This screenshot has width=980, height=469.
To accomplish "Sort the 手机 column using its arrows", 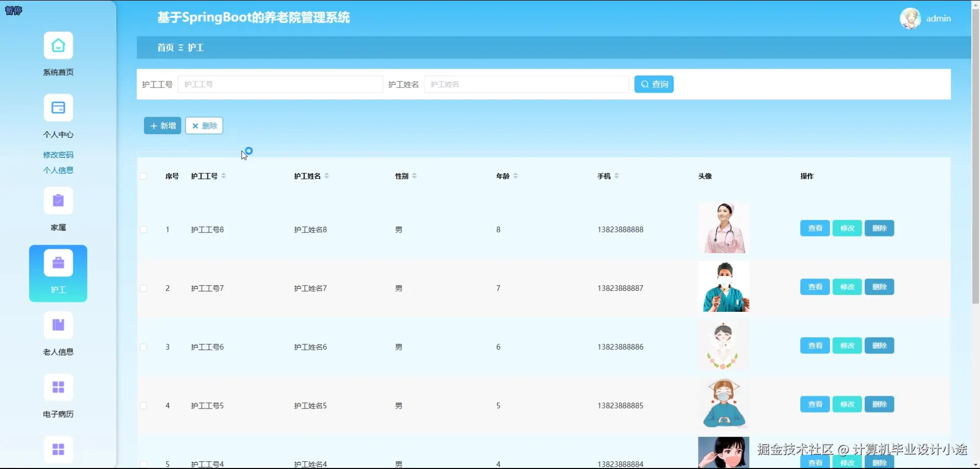I will [616, 176].
